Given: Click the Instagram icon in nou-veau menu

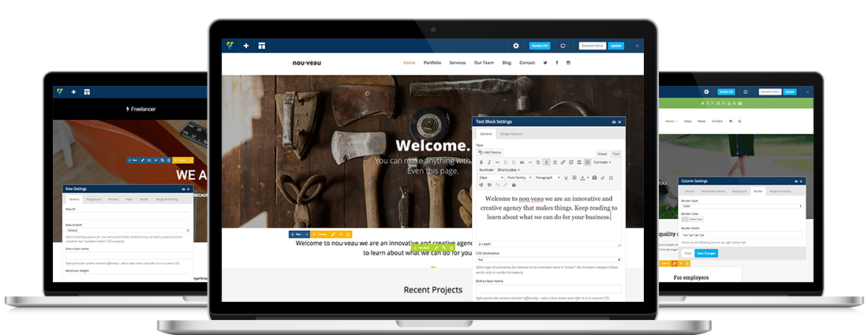Looking at the screenshot, I should click(568, 63).
